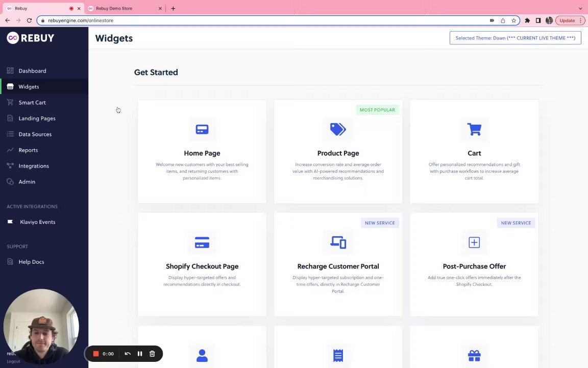The width and height of the screenshot is (588, 368).
Task: Select the Shopify Checkout Page title
Action: pyautogui.click(x=202, y=266)
